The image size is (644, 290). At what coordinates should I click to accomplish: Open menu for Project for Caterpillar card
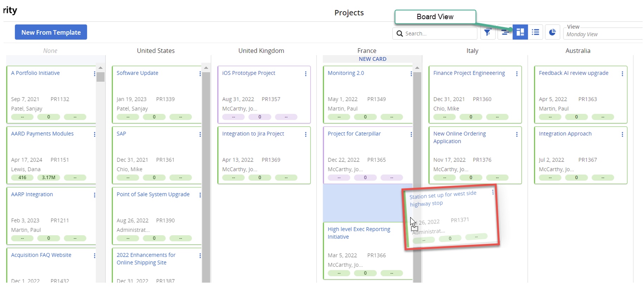pyautogui.click(x=411, y=134)
